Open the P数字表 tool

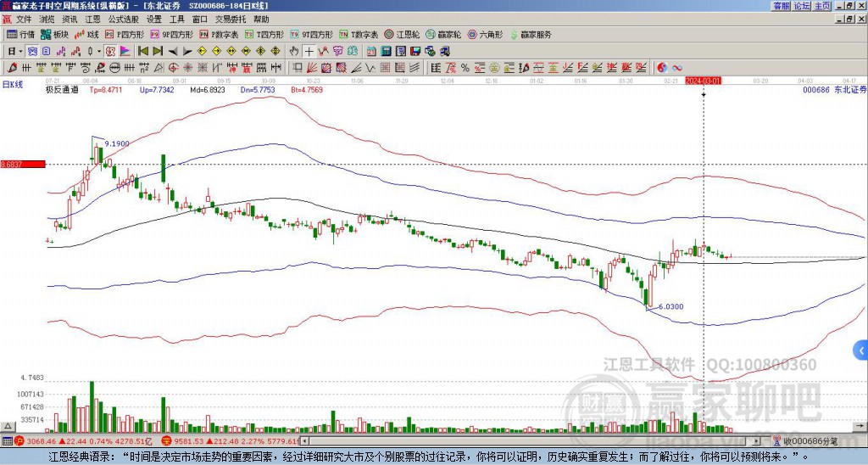(220, 34)
